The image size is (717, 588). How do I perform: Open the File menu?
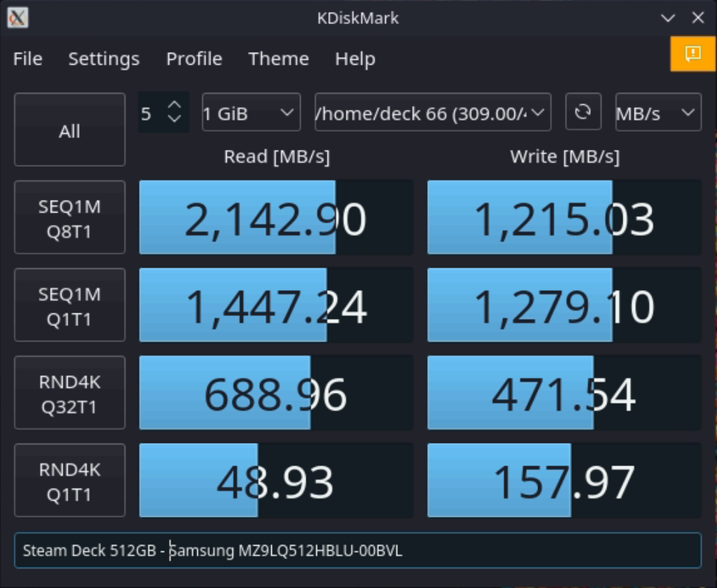28,59
